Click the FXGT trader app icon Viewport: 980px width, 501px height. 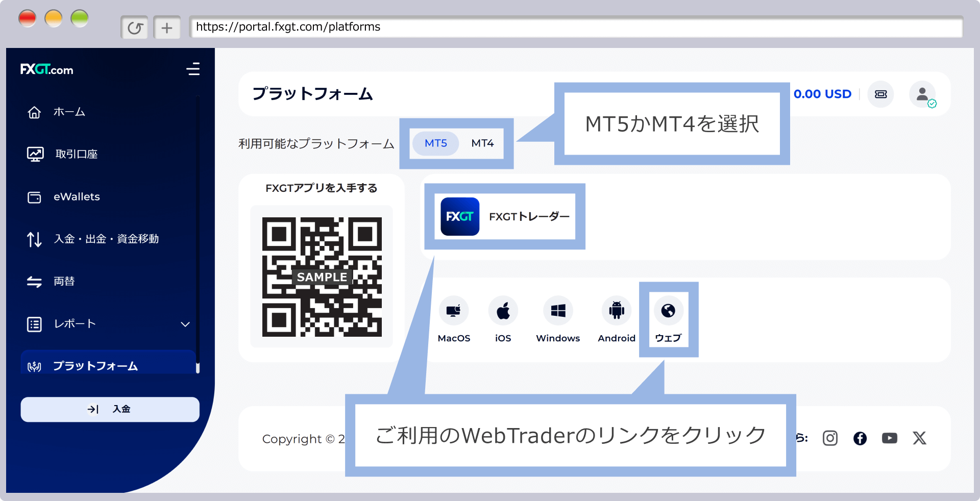click(x=460, y=216)
